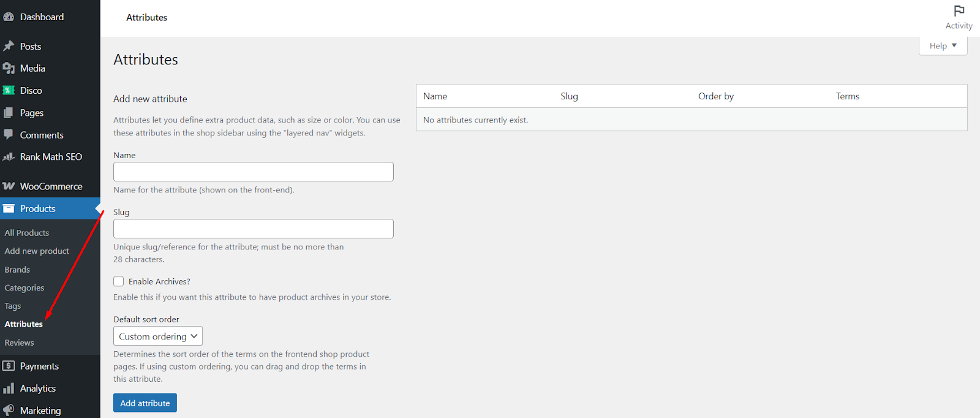Open the Activity flag panel
The image size is (980, 418).
click(959, 17)
